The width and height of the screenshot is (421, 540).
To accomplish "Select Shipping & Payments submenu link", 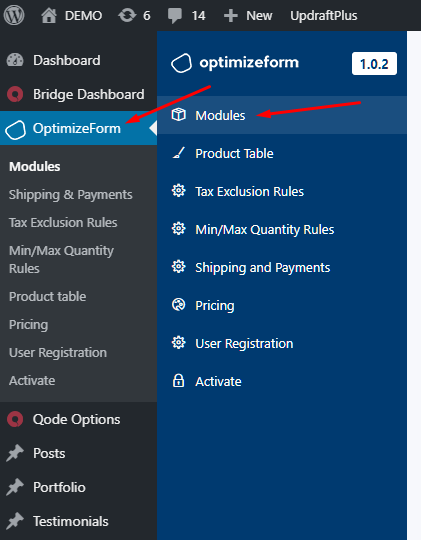I will 71,195.
